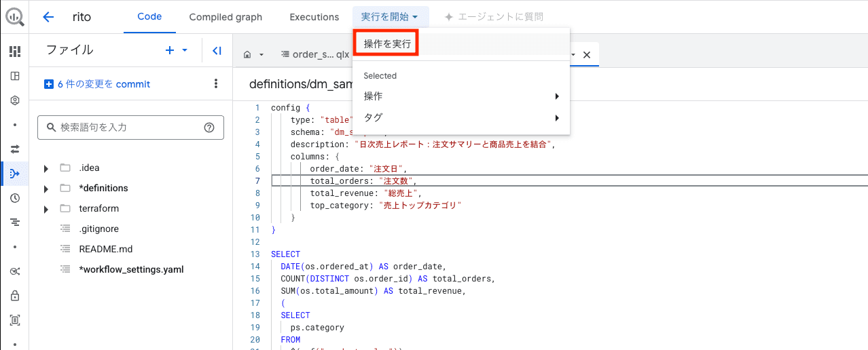Click the order_date: "注文日" code line
Screen dimensions: 868x350
[x=360, y=168]
